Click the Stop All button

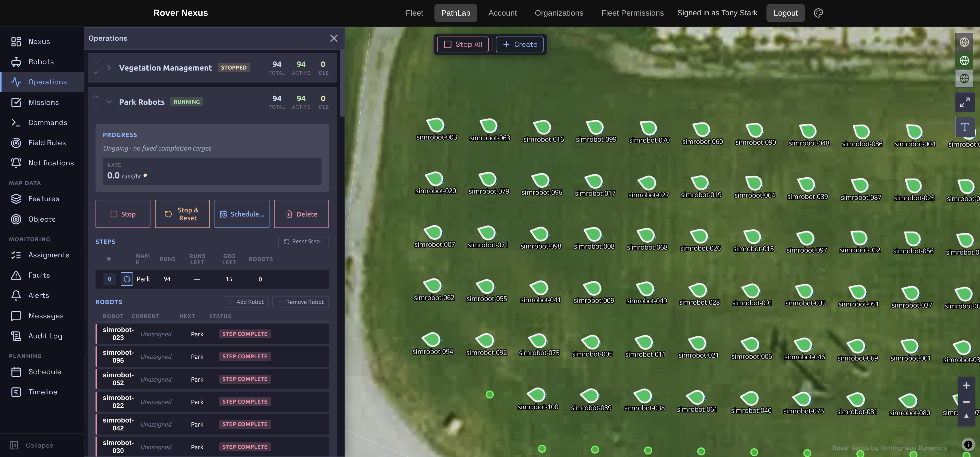[x=463, y=44]
